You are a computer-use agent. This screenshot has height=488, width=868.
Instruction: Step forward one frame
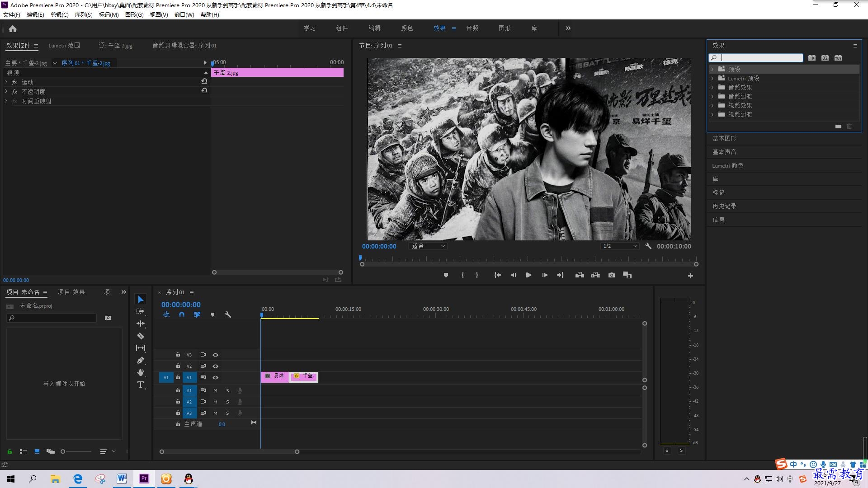[x=545, y=275]
